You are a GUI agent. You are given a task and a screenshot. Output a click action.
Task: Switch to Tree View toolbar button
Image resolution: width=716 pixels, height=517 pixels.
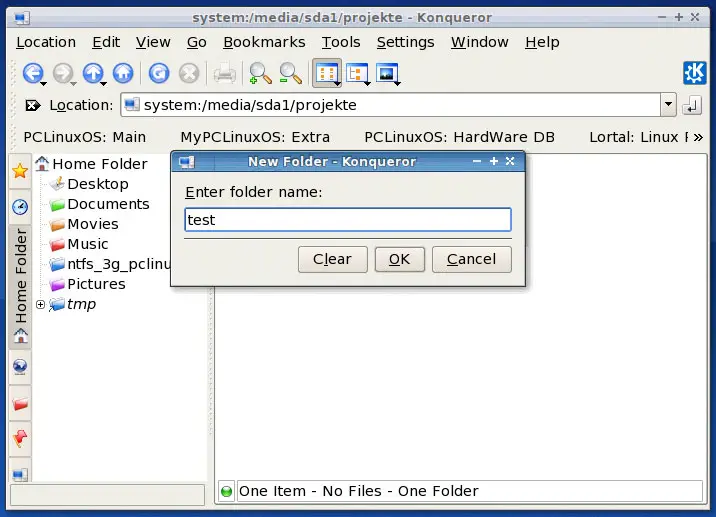pyautogui.click(x=356, y=73)
